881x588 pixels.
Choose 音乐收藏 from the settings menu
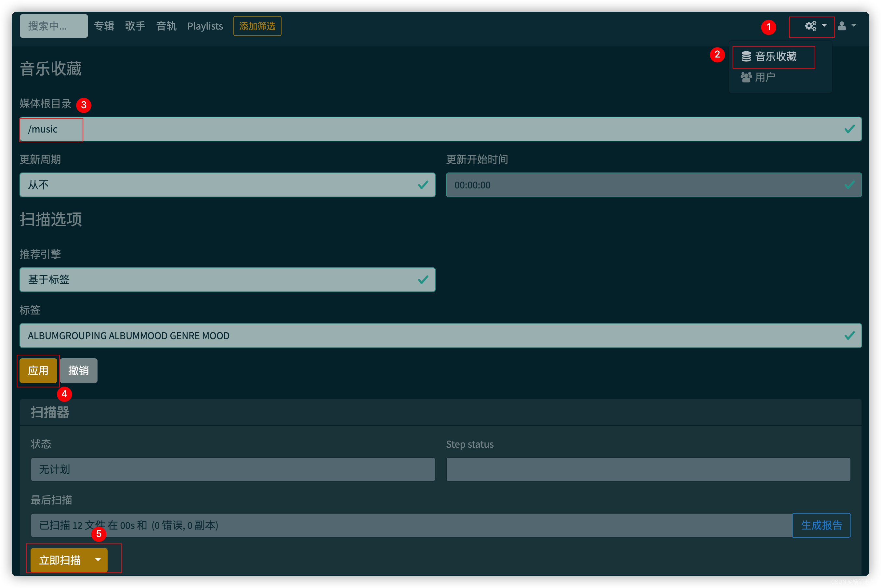tap(775, 57)
